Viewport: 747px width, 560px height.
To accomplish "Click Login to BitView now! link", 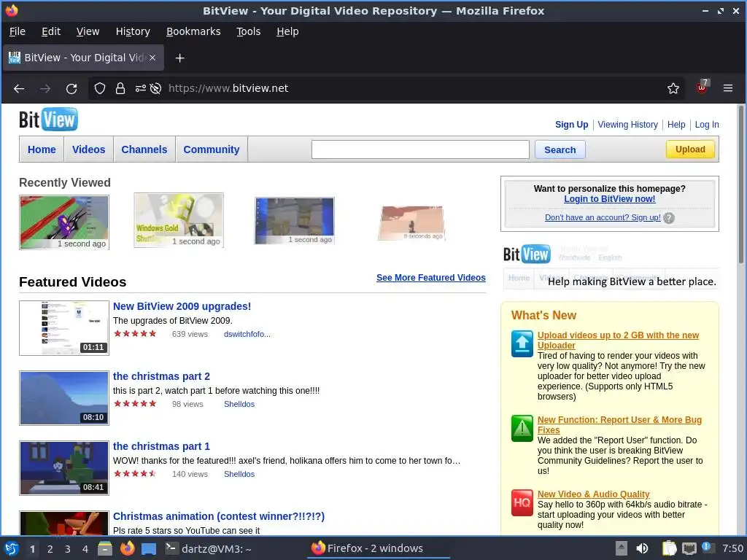I will point(609,199).
